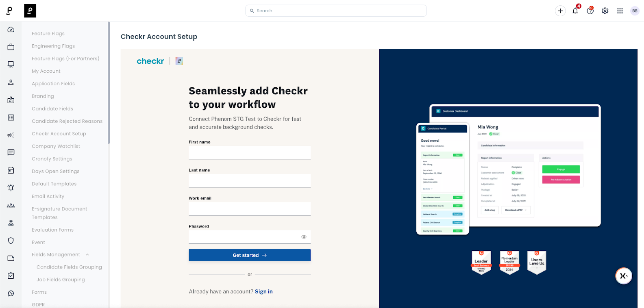This screenshot has width=644, height=308.
Task: Click the chat history sidebar icon
Action: coord(11,293)
